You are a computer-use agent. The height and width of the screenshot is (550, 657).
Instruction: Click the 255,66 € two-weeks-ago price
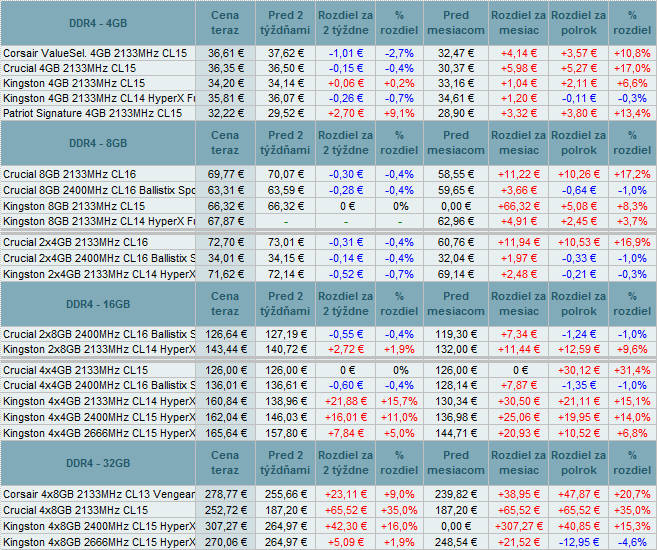(285, 494)
